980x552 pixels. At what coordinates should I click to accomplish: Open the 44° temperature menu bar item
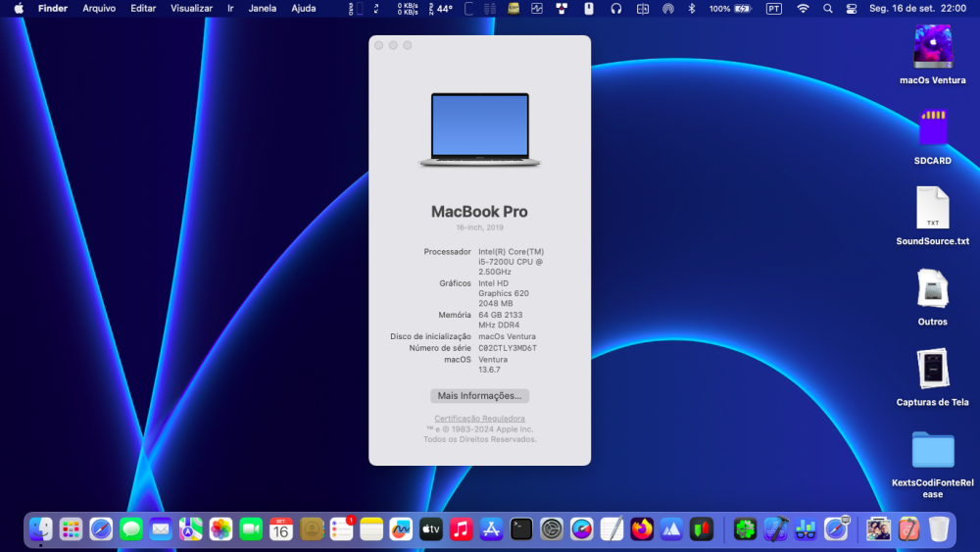(x=441, y=9)
